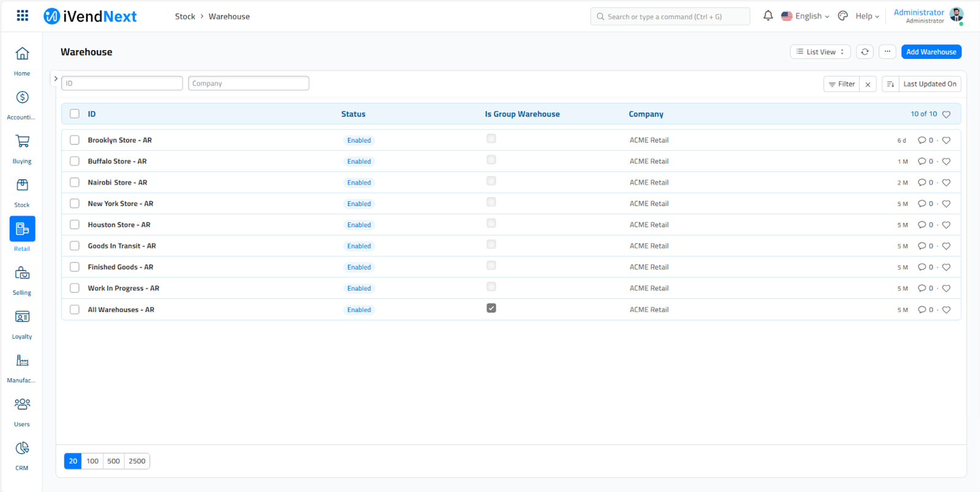Open the Manufacturing sidebar icon
This screenshot has width=980, height=492.
pos(22,361)
